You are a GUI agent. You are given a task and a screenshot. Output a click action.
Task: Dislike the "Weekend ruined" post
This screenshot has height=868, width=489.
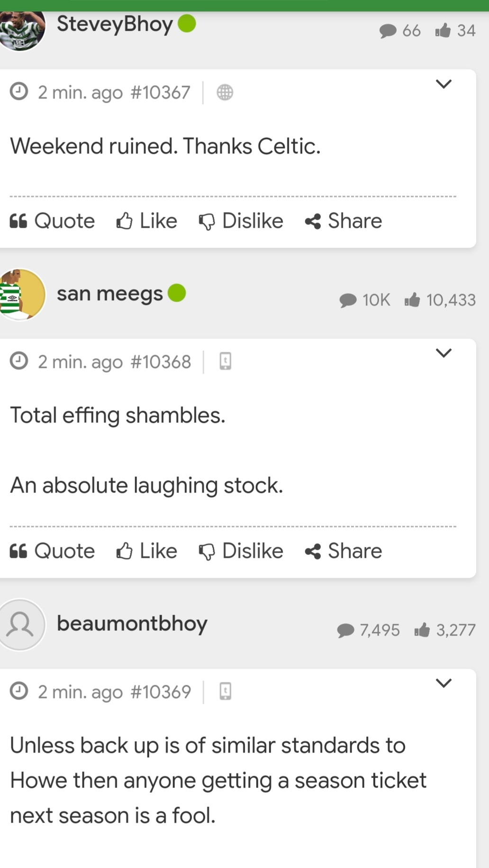click(241, 221)
